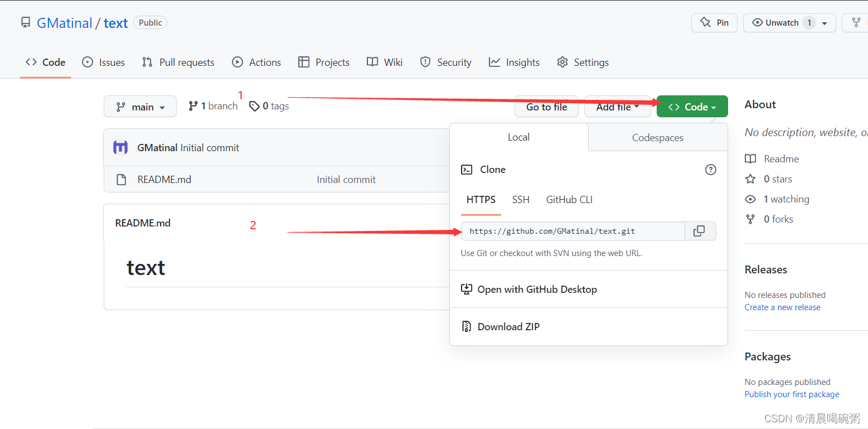Click Create a new release link
The width and height of the screenshot is (868, 429).
783,307
